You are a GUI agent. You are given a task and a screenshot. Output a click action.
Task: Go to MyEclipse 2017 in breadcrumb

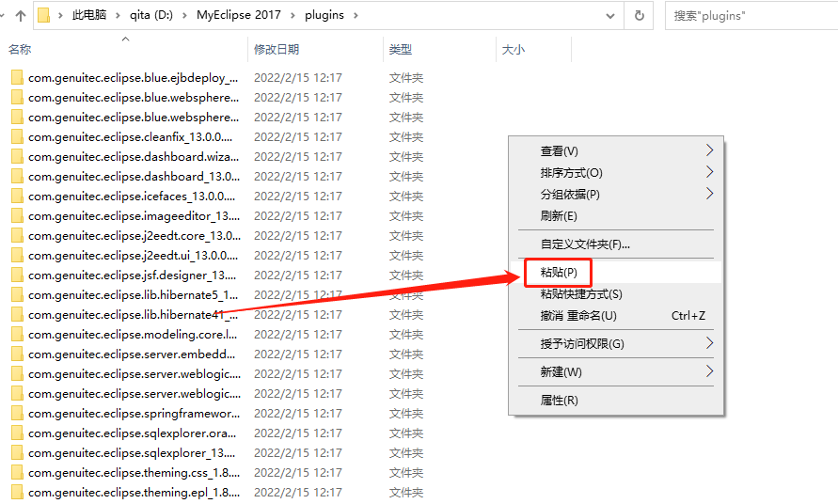click(x=238, y=15)
